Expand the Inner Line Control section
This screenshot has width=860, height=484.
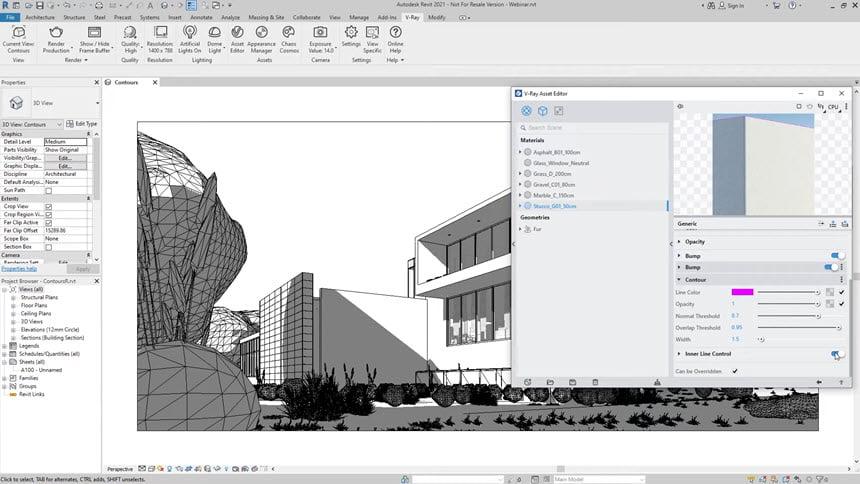(x=679, y=354)
